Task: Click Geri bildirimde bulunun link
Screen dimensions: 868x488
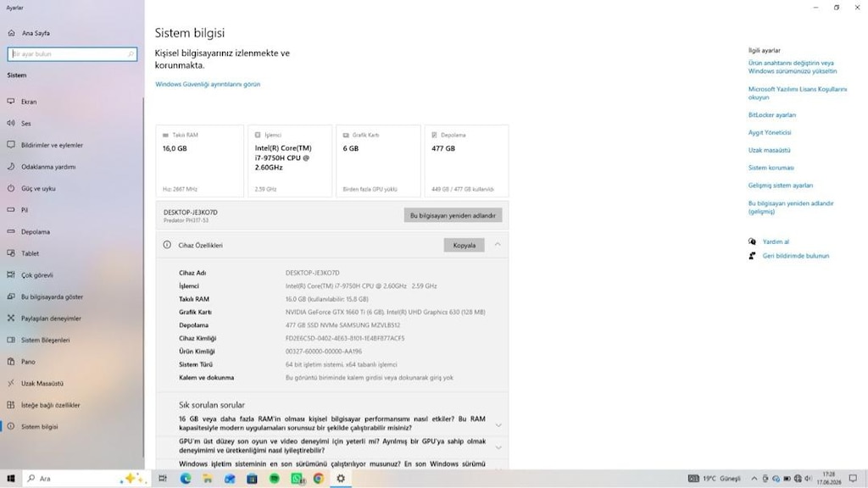Action: 795,256
